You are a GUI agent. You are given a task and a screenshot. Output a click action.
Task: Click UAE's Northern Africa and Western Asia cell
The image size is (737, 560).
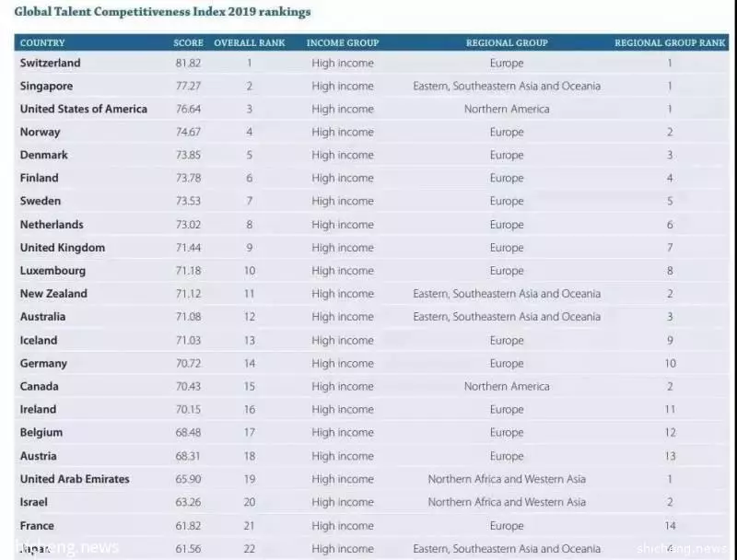[x=507, y=479]
